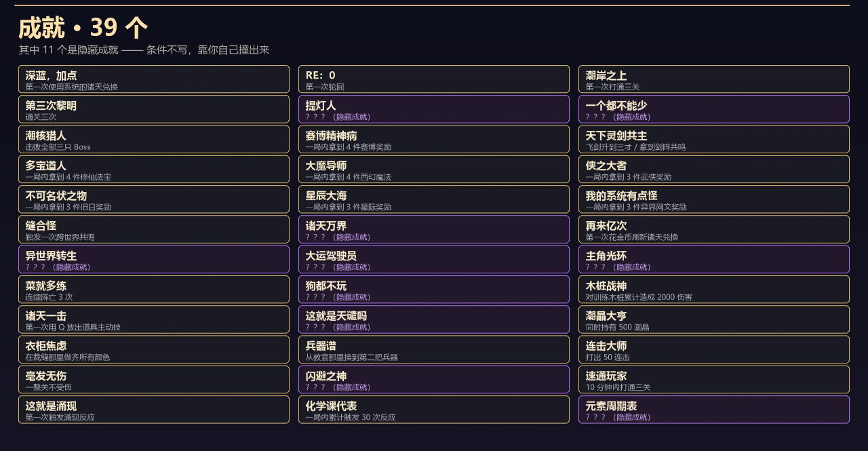This screenshot has width=868, height=451.
Task: Select the 我的系统有点怪 achievement card
Action: [714, 199]
